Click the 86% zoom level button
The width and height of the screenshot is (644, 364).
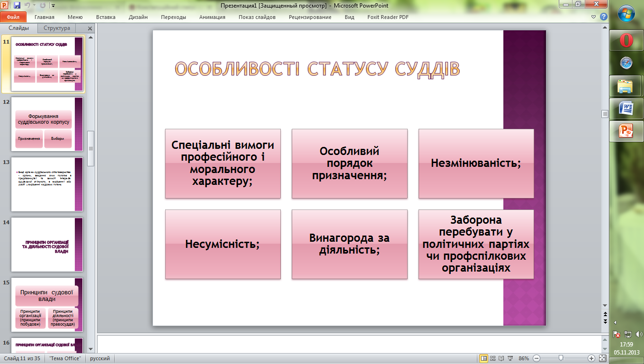523,358
